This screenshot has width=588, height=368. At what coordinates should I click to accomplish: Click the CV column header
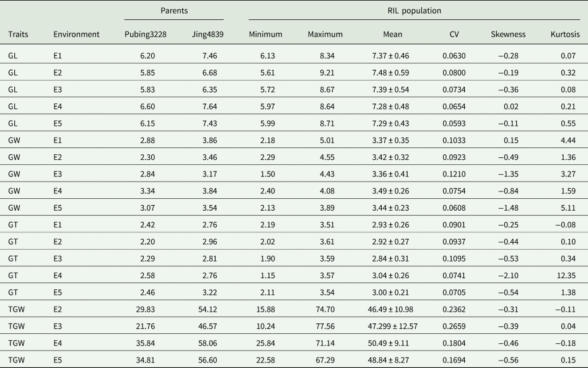[x=454, y=35]
